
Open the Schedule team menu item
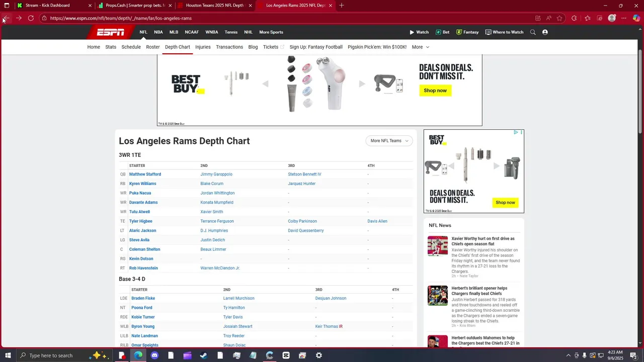[131, 47]
